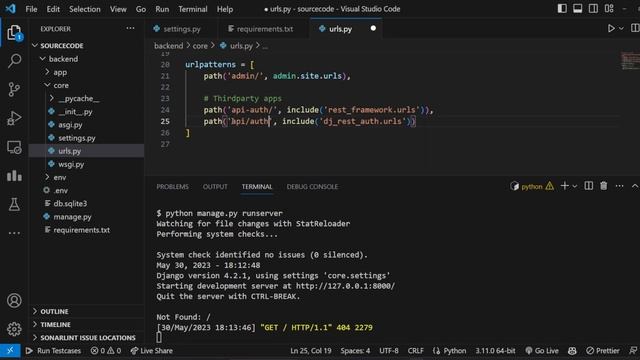Toggle the secondary side bar layout

(593, 9)
